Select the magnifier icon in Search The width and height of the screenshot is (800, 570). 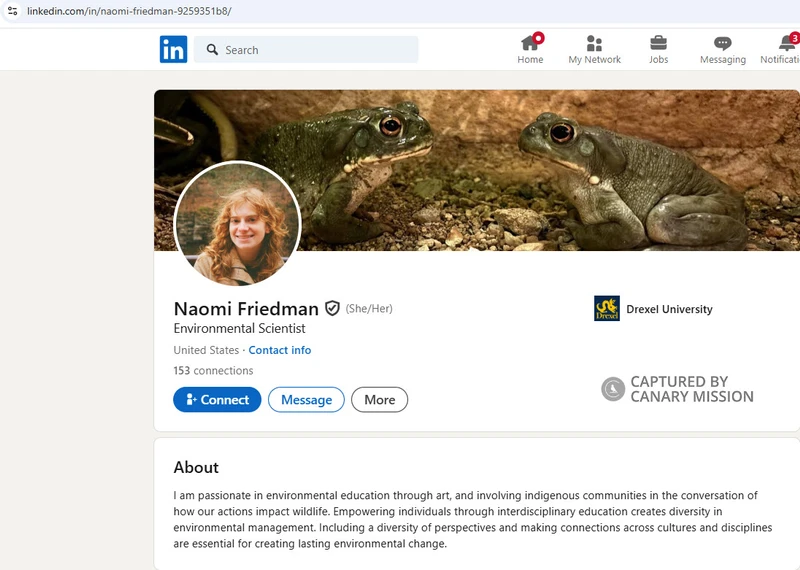pos(212,49)
